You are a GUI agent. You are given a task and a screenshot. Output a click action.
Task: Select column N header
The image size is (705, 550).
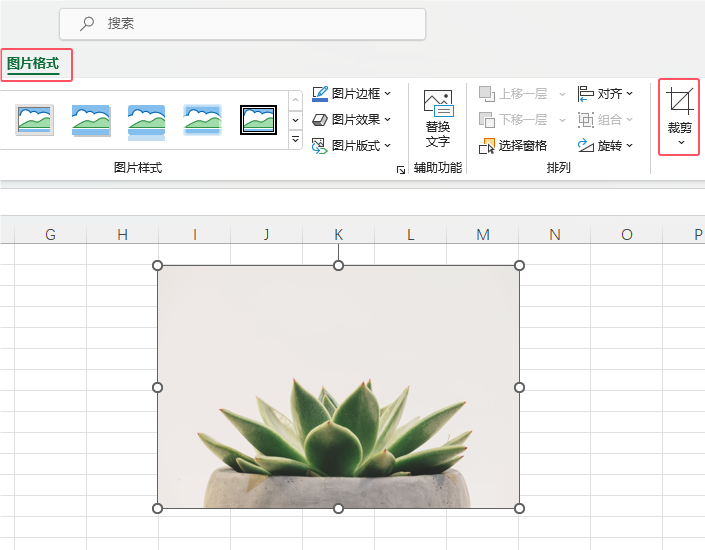point(554,234)
